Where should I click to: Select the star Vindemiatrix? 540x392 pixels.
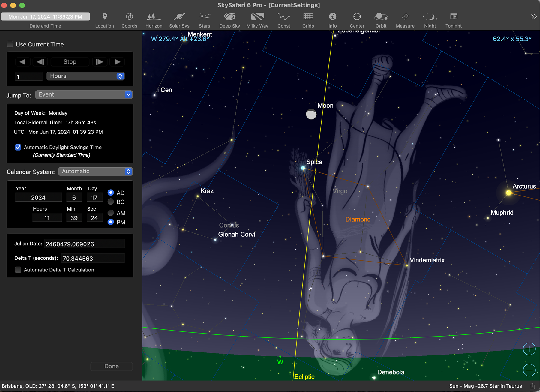[407, 265]
